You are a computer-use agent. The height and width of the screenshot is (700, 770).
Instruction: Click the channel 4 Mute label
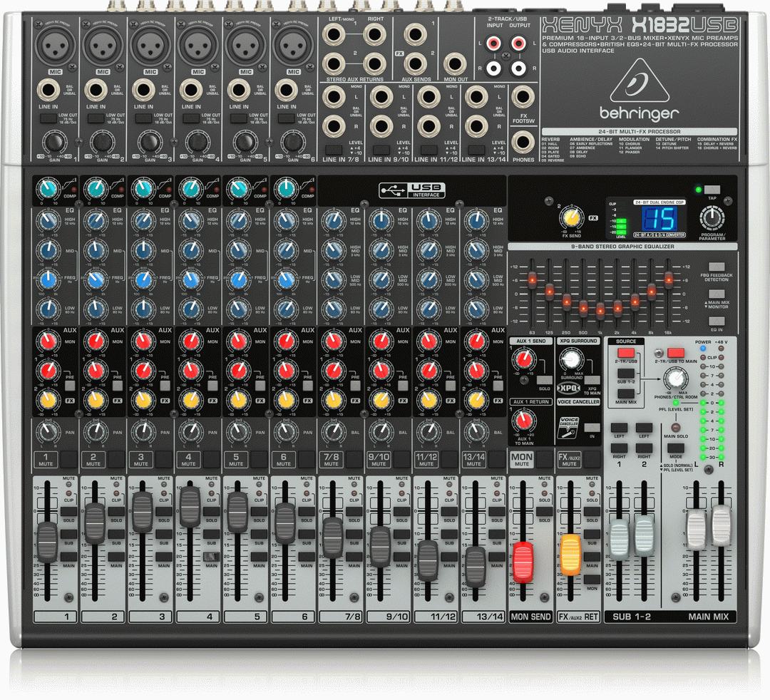[188, 460]
